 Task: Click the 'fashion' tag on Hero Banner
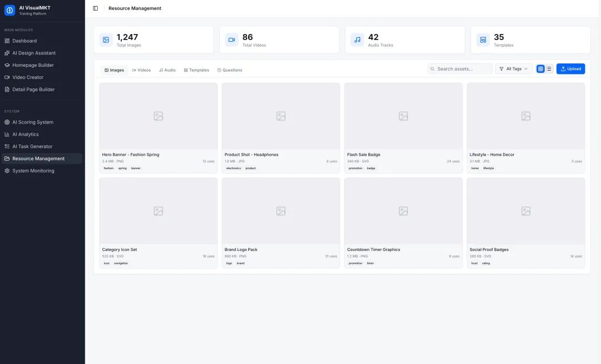(109, 168)
